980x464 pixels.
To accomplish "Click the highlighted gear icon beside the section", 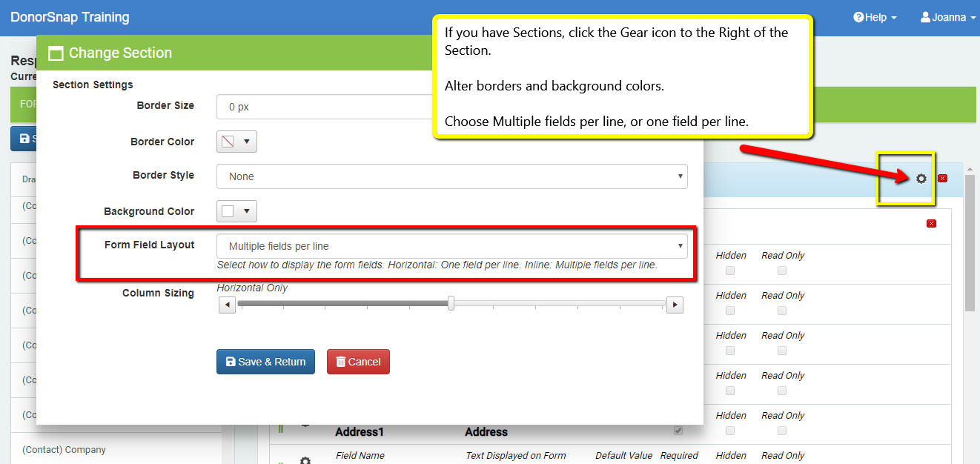I will 921,178.
